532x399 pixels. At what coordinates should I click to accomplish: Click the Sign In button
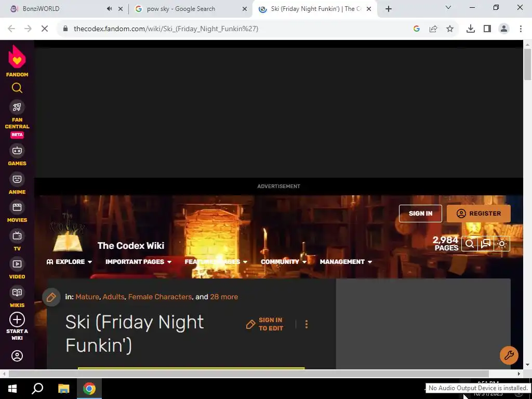pyautogui.click(x=420, y=214)
